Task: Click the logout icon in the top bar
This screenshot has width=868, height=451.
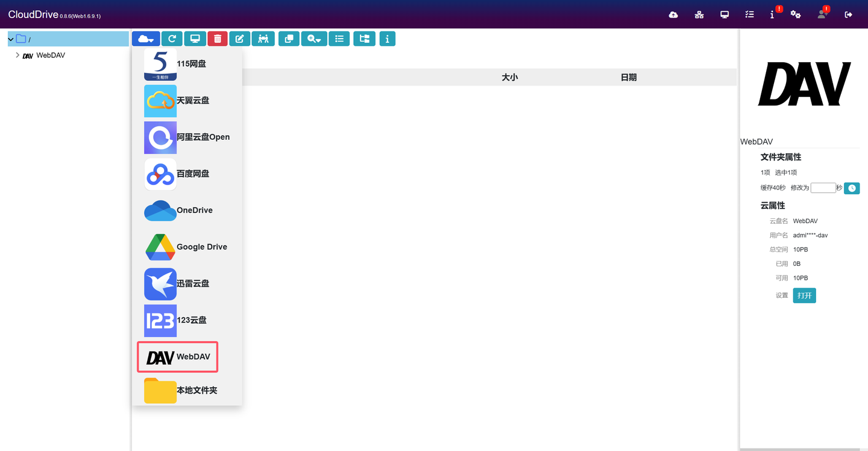Action: (848, 14)
